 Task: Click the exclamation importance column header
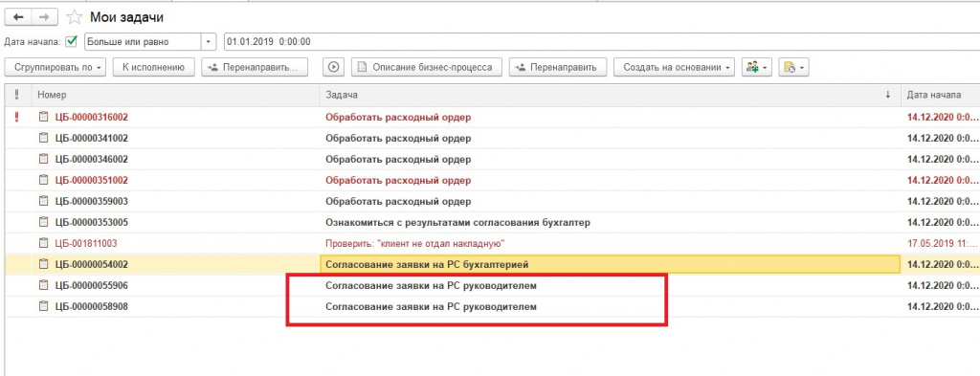[16, 95]
